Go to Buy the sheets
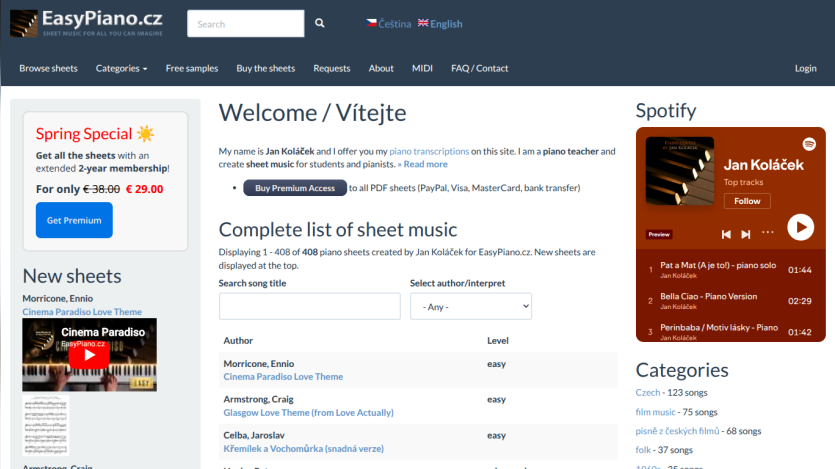This screenshot has height=469, width=835. (x=266, y=68)
